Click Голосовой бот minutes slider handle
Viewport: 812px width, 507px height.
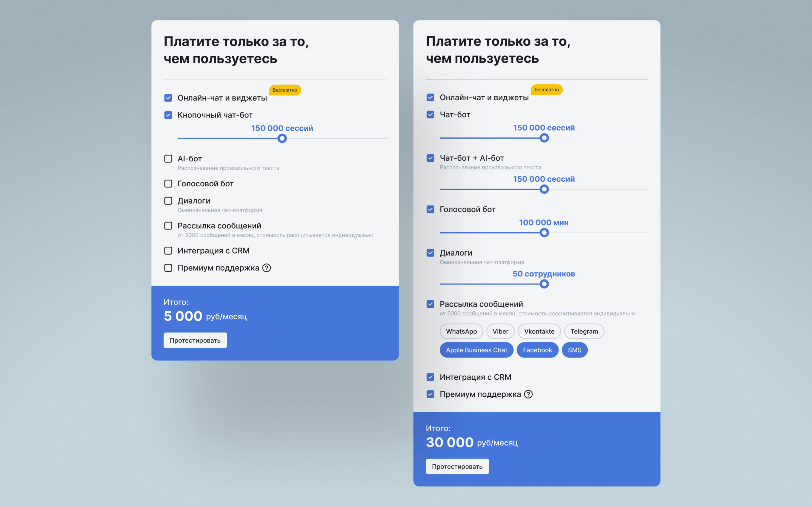coord(544,233)
